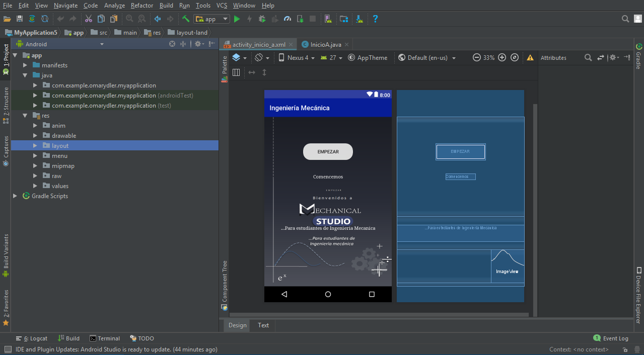644x355 pixels.
Task: Click scroll-from-source icon in Project panel
Action: click(172, 44)
